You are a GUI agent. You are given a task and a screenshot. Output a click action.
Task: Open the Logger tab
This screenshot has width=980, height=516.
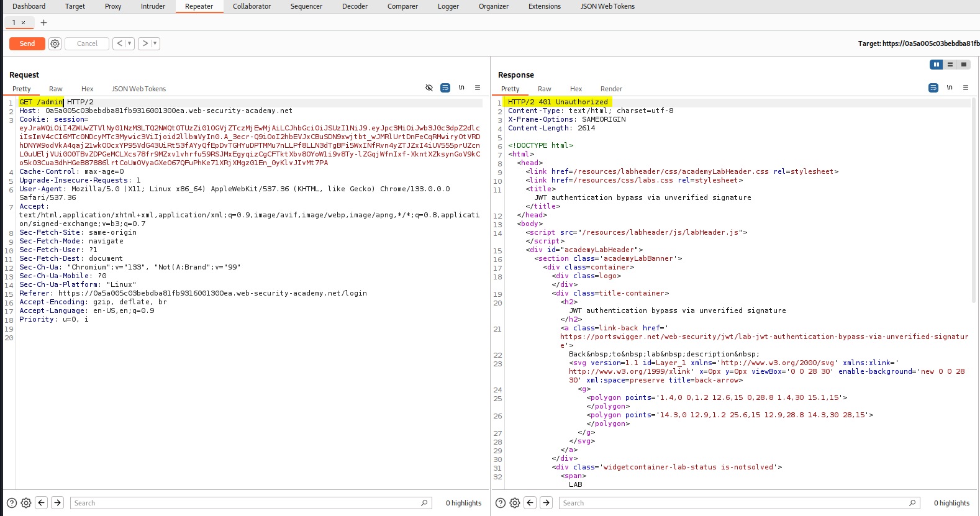[x=448, y=6]
